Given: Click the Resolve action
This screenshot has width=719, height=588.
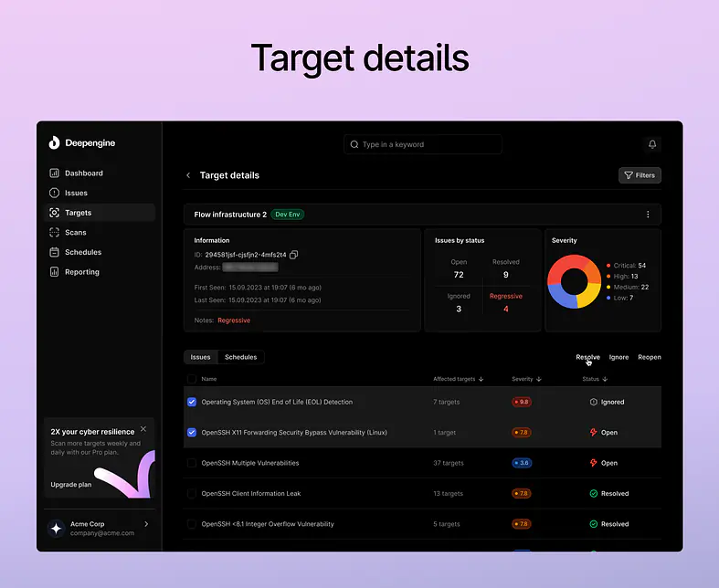Looking at the screenshot, I should pyautogui.click(x=587, y=357).
